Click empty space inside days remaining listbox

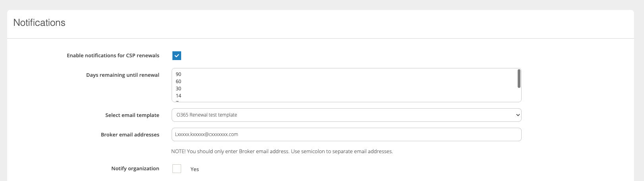pyautogui.click(x=338, y=85)
